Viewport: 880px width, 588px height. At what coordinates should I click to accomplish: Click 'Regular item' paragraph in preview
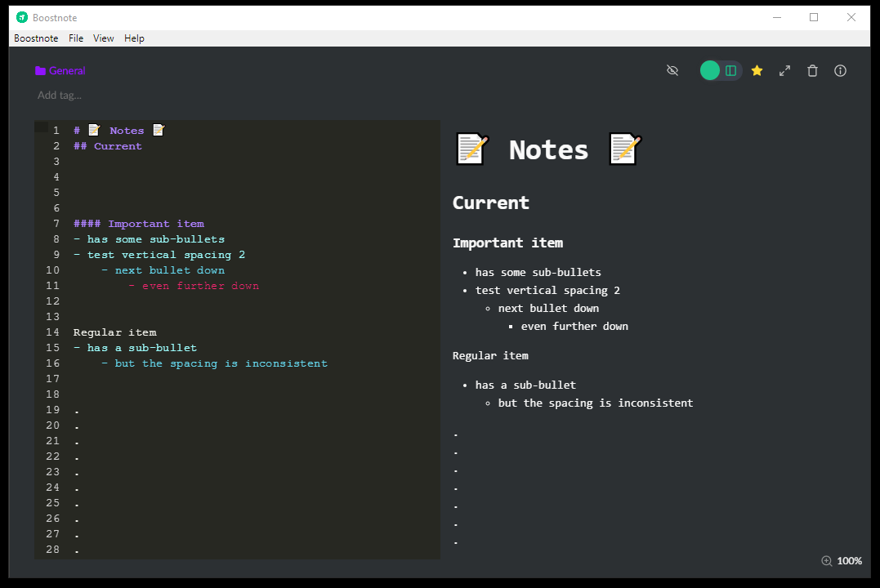[x=490, y=356]
